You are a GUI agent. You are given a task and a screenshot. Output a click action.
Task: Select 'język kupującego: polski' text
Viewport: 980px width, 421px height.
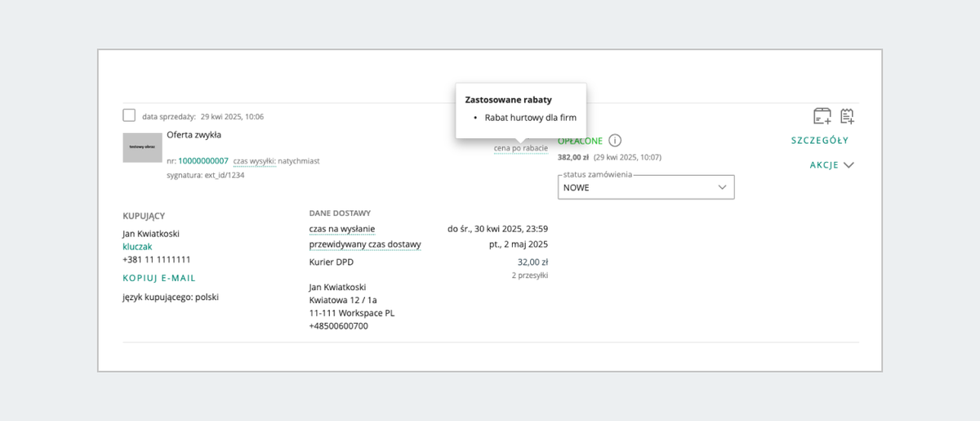(171, 298)
